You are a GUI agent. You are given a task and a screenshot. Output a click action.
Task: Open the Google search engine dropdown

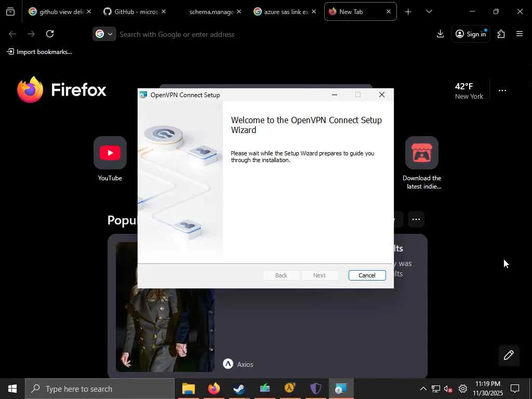pos(104,34)
